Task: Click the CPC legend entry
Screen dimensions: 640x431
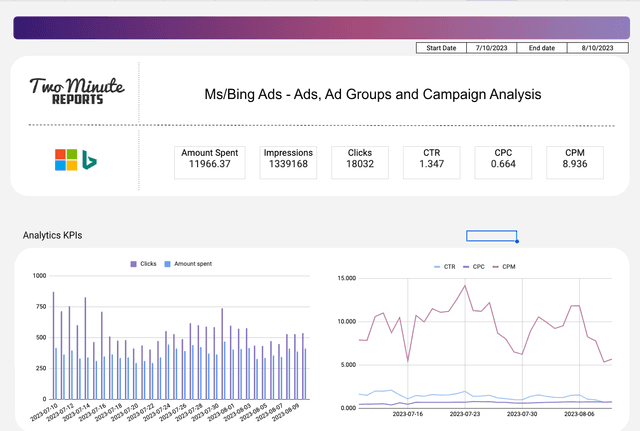Action: click(x=474, y=267)
